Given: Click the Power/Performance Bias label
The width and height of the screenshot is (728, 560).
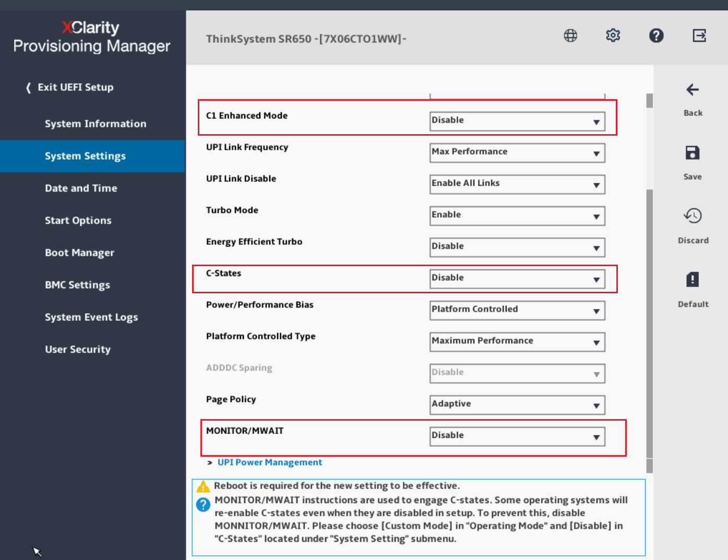Looking at the screenshot, I should [x=260, y=305].
